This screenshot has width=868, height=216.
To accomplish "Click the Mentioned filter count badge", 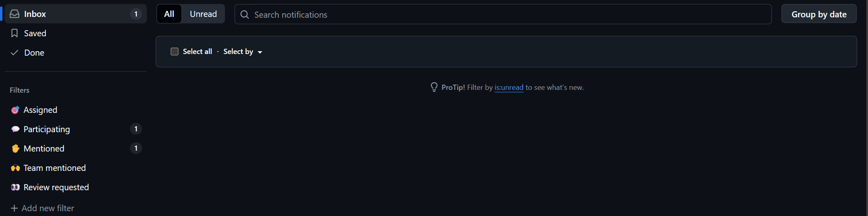I will pyautogui.click(x=136, y=148).
